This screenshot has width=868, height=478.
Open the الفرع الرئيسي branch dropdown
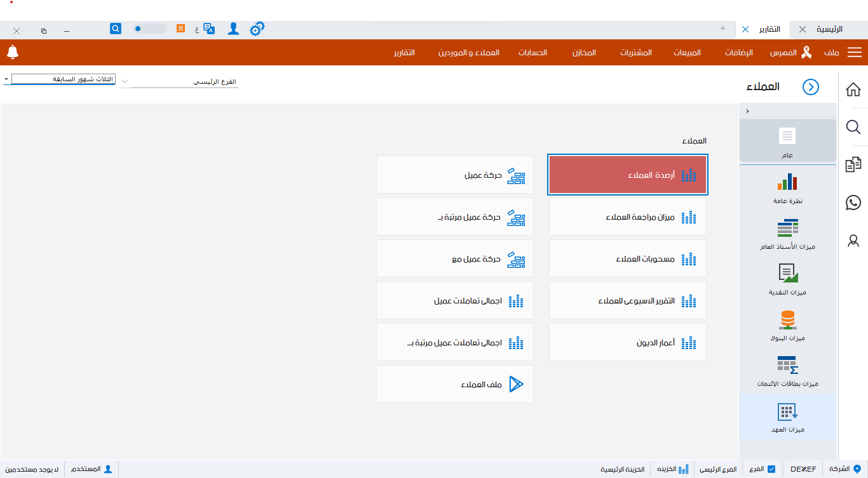(180, 82)
